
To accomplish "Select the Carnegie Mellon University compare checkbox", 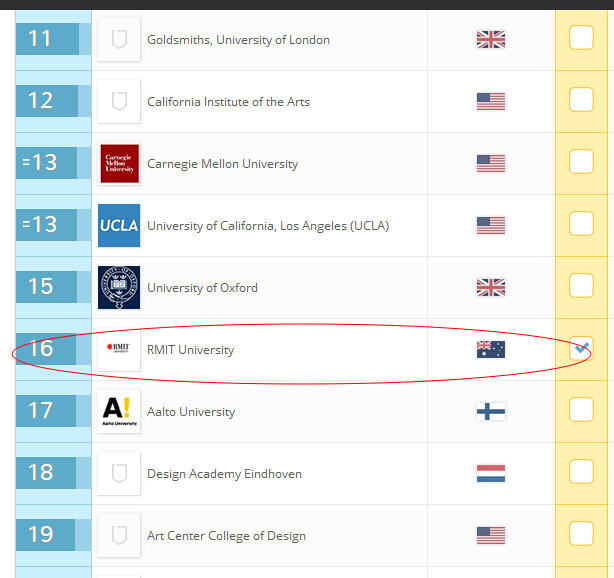I will click(581, 162).
